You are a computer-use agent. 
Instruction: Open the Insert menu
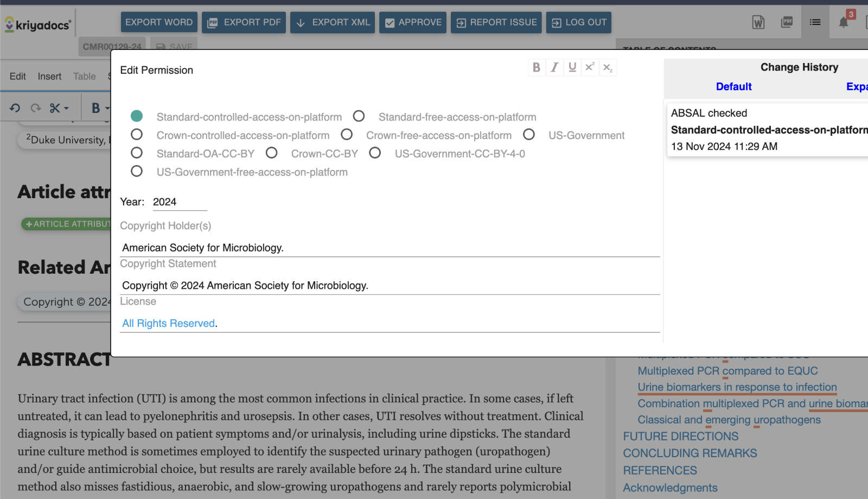pyautogui.click(x=49, y=77)
